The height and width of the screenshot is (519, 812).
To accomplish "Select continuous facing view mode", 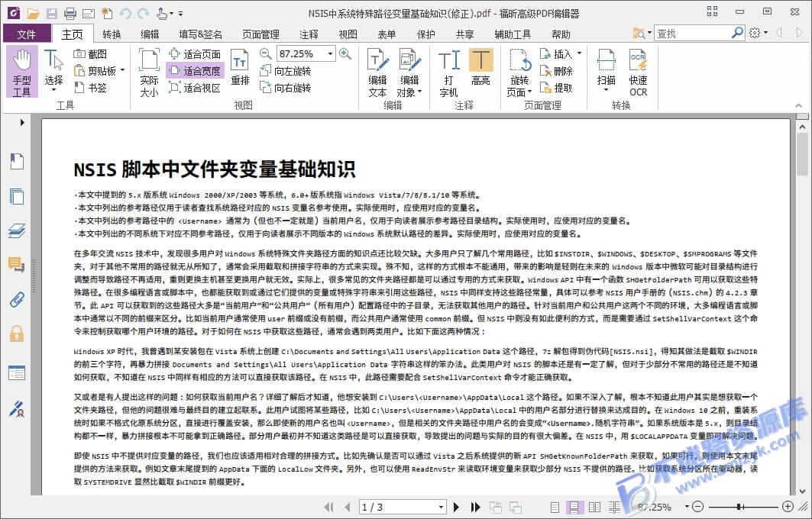I will [x=615, y=507].
